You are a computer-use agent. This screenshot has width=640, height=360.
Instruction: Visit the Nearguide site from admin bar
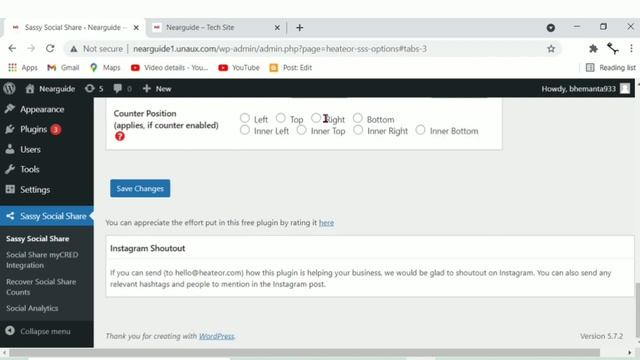coord(50,89)
